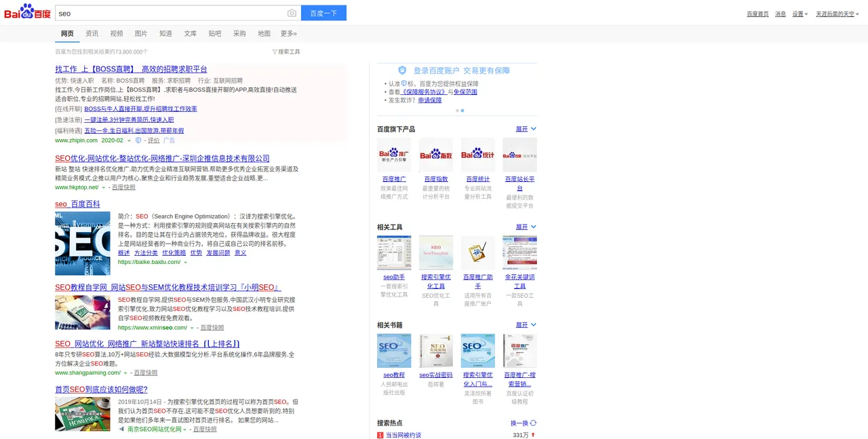Go to 百度首页 in the header
The image size is (868, 439).
pos(757,14)
